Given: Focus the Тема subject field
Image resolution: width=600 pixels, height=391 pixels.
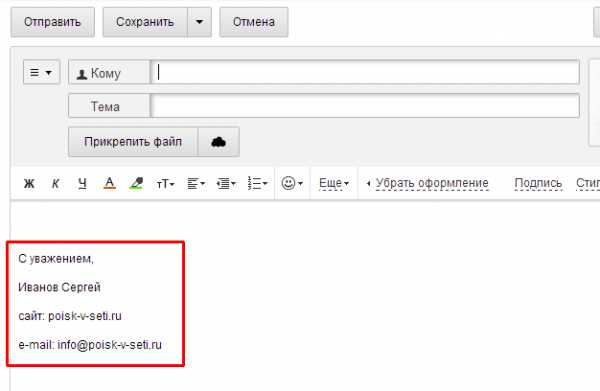Looking at the screenshot, I should [x=365, y=106].
